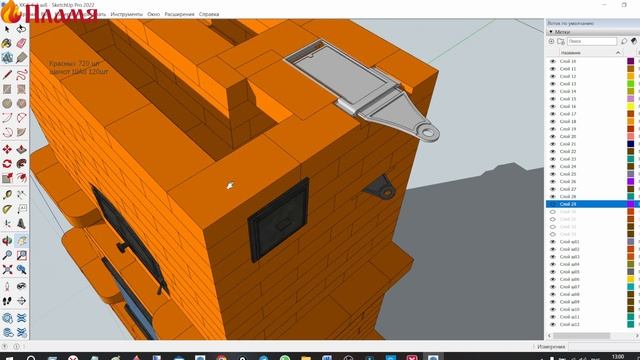Viewport: 640px width, 360px height.
Task: Choose the Freehand drawing tool
Action: coord(21,75)
